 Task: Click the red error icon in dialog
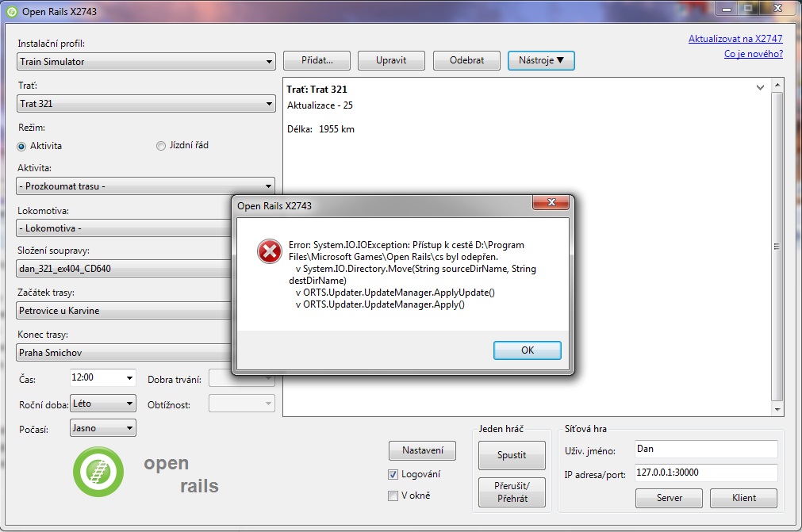tap(269, 251)
